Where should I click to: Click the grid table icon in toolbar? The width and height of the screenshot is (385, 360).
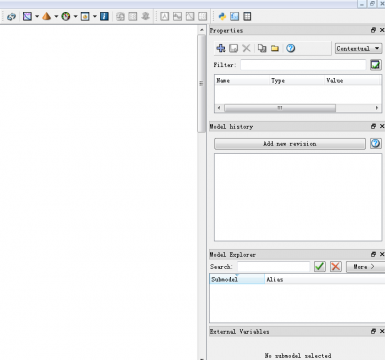point(247,16)
